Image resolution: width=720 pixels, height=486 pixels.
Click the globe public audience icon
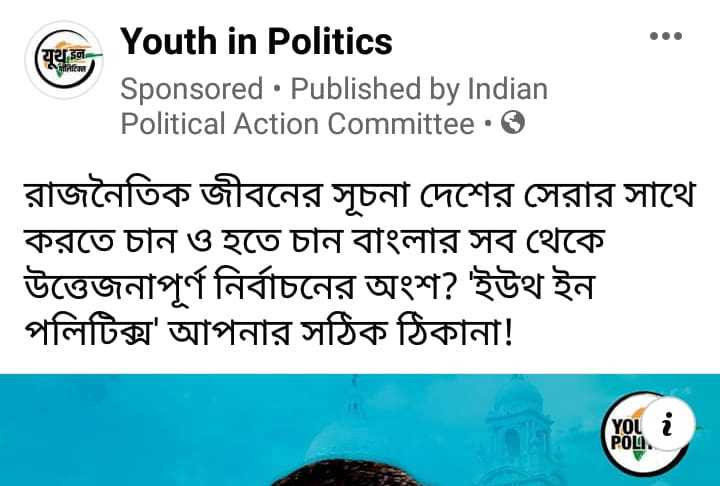click(512, 123)
